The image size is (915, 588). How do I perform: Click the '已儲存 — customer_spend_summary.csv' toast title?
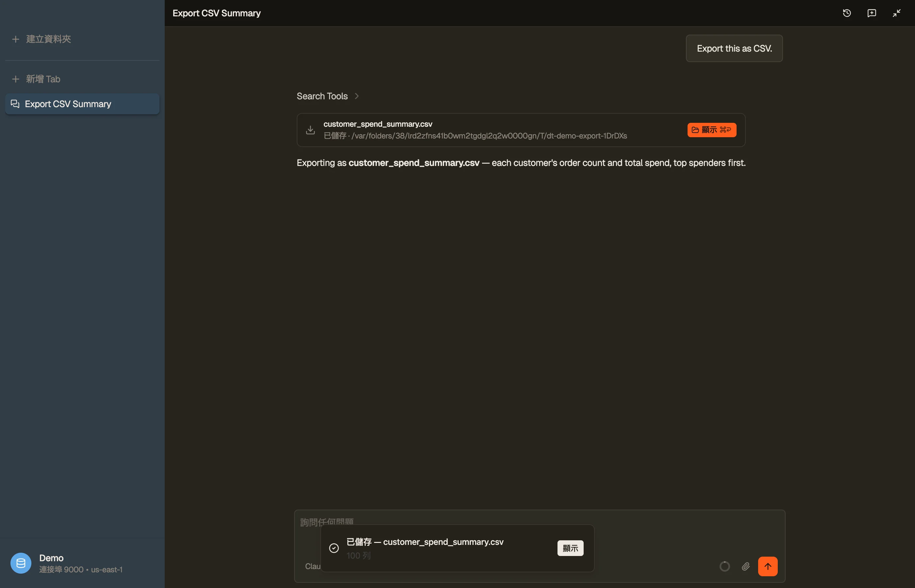(424, 542)
